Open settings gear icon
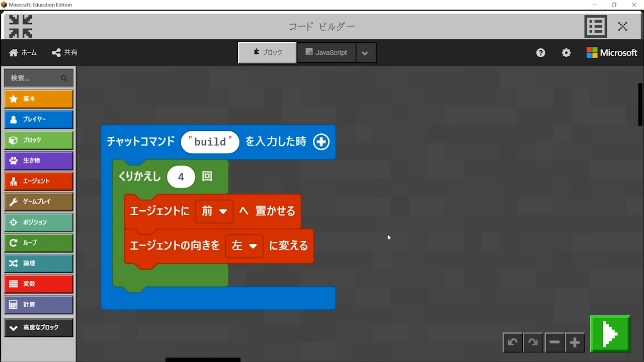Image resolution: width=644 pixels, height=362 pixels. 566,53
